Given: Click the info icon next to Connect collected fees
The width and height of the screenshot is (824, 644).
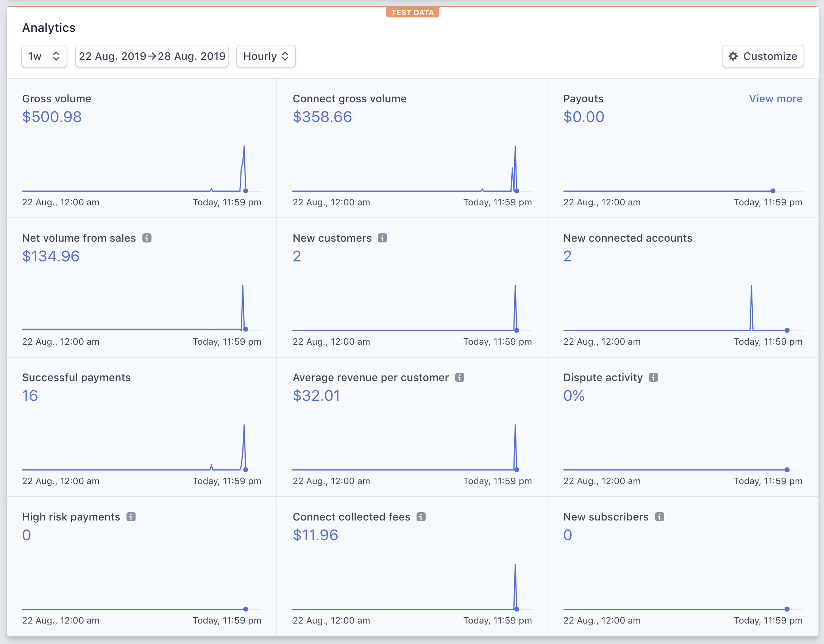Looking at the screenshot, I should (x=421, y=516).
